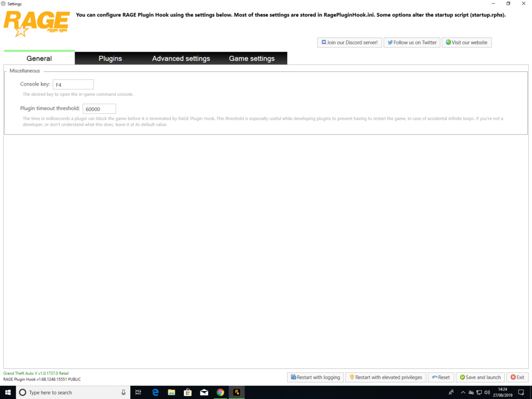Screen dimensions: 532x399
Task: Switch to the Plugins tab
Action: pos(110,58)
